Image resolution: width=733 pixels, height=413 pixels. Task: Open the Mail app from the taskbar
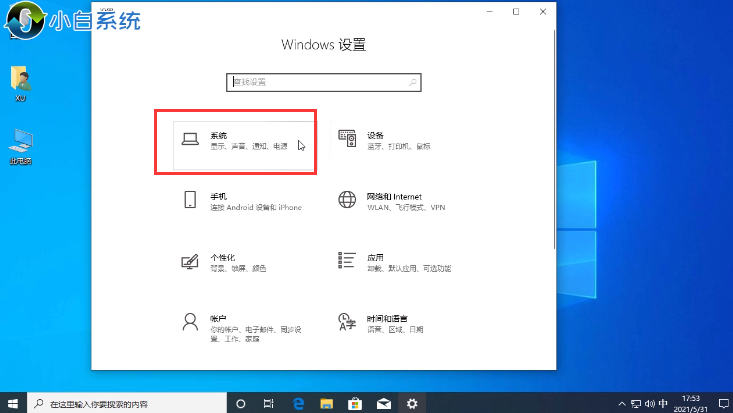coord(384,403)
